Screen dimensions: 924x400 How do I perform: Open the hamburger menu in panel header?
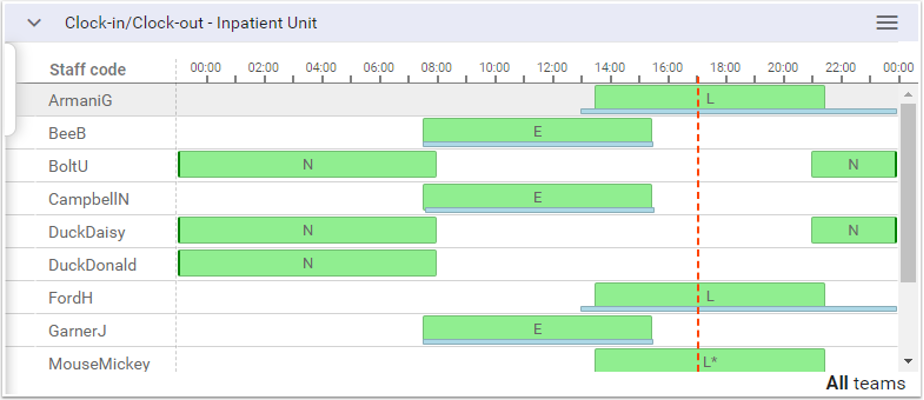886,23
